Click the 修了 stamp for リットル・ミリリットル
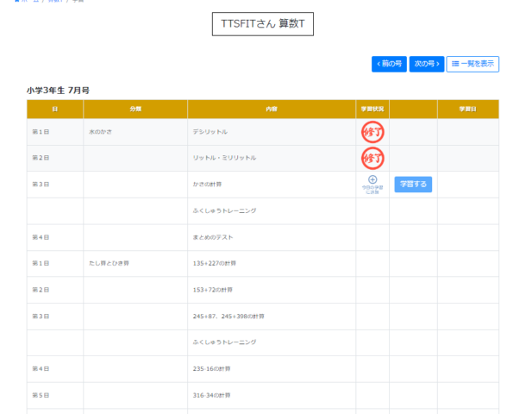 [372, 158]
